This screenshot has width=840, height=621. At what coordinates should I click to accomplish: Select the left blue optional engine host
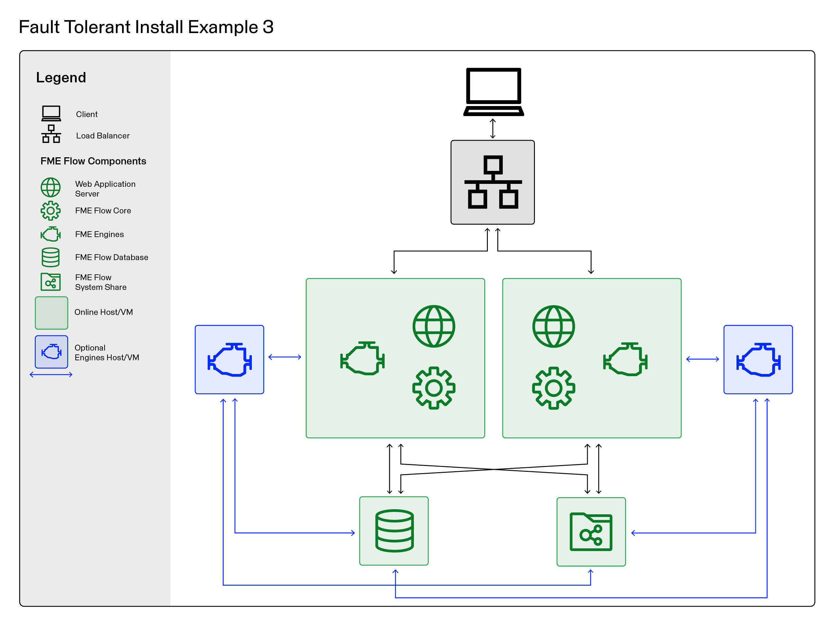(229, 359)
